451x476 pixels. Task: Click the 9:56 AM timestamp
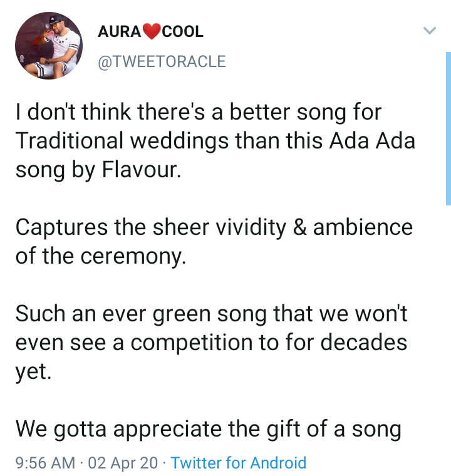click(x=45, y=463)
